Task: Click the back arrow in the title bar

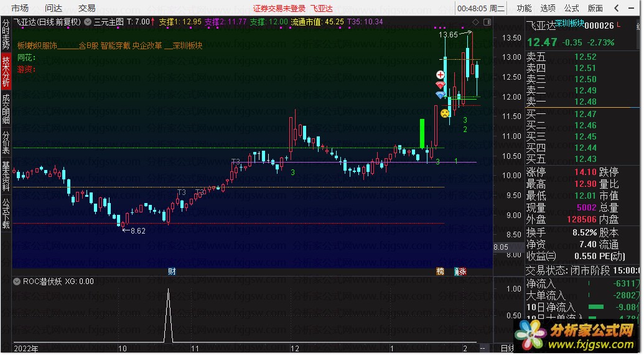Action: 617,8
